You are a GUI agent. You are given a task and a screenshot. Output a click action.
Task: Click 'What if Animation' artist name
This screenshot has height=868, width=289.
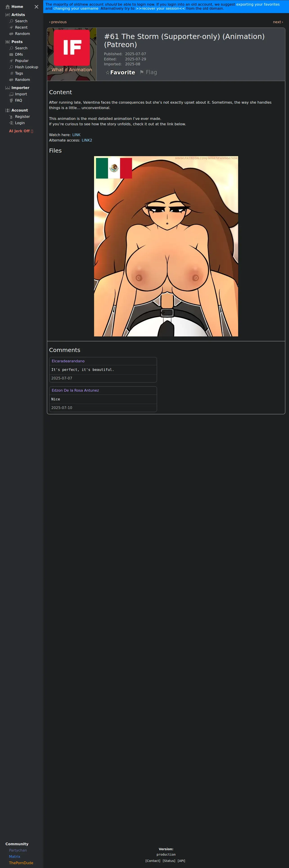[x=72, y=70]
